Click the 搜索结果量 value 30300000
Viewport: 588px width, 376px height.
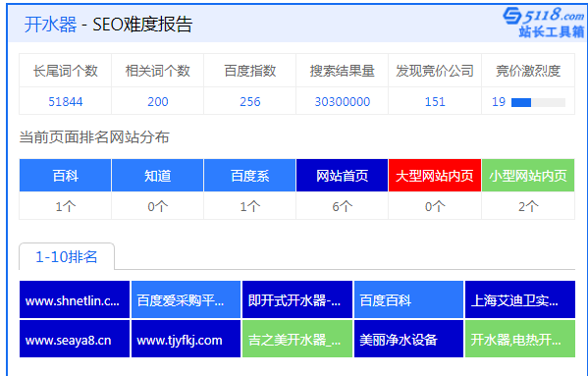342,101
